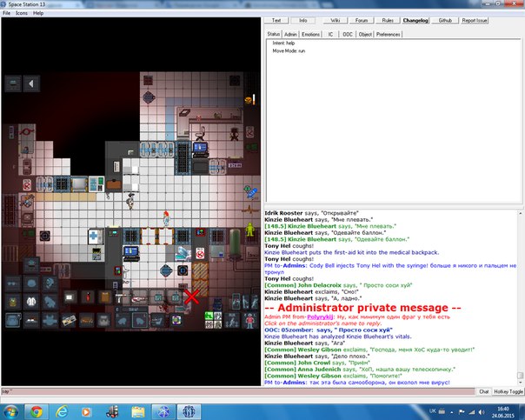The image size is (525, 420).
Task: Select the left hand slot
Action: pyautogui.click(x=122, y=321)
